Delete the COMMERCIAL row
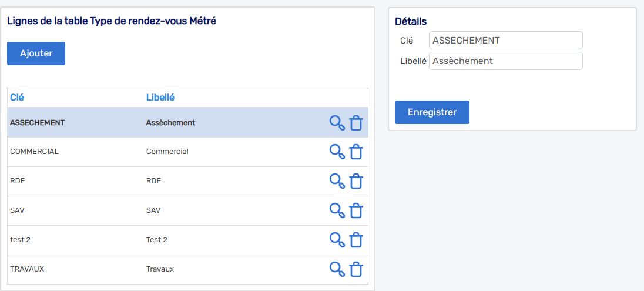Screen dimensions: 644x291 (x=356, y=152)
